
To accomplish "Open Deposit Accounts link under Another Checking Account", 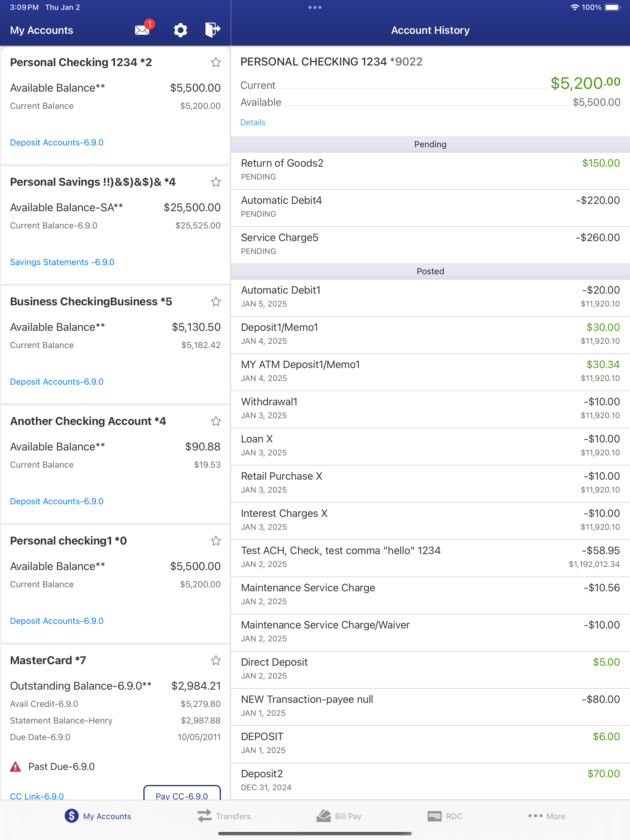I will (x=57, y=501).
